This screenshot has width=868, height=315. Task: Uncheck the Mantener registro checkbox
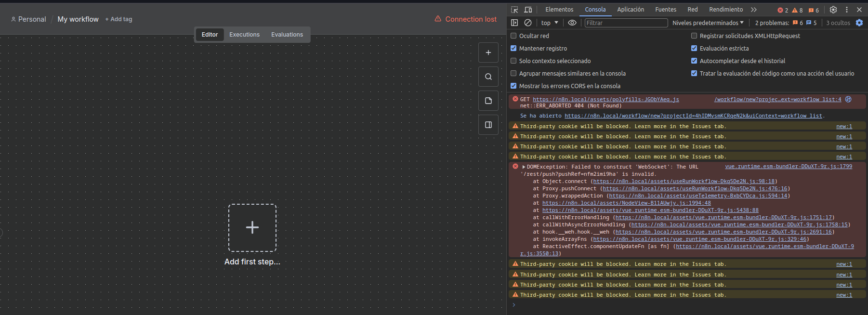click(x=513, y=48)
